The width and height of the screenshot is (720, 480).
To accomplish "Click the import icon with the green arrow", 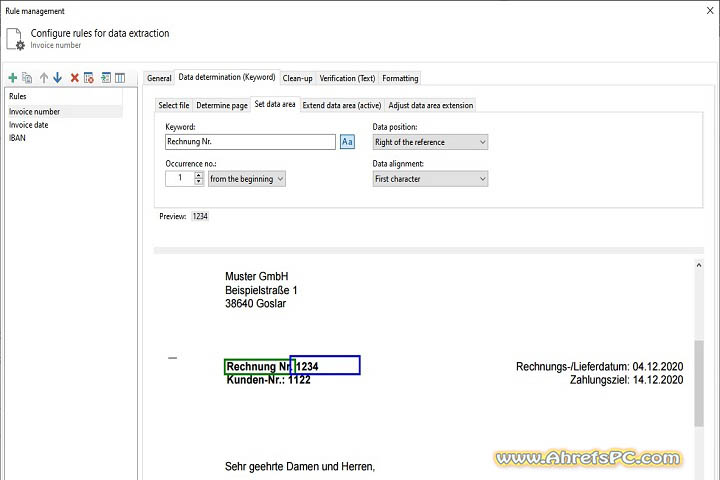I will (x=106, y=78).
